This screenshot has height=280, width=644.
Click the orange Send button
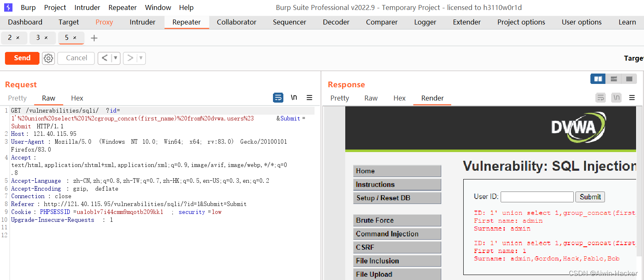coord(22,58)
